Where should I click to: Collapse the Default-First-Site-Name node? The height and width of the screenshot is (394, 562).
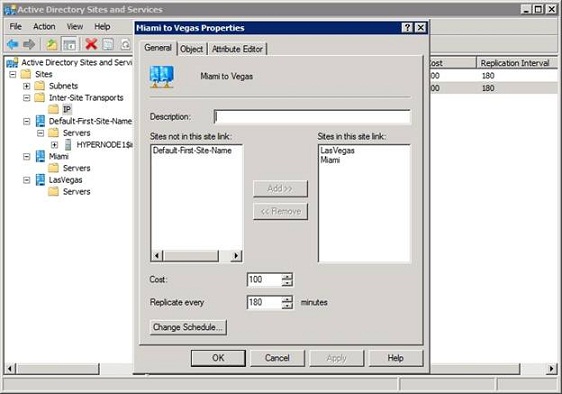[x=26, y=122]
